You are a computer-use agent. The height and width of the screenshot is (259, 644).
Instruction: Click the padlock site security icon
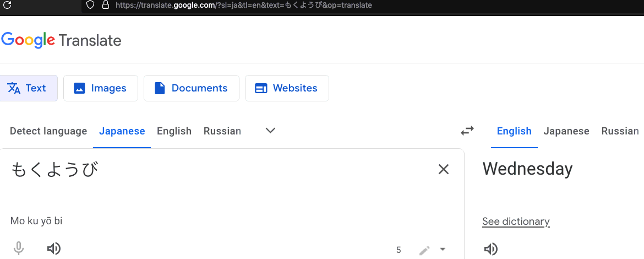click(106, 5)
